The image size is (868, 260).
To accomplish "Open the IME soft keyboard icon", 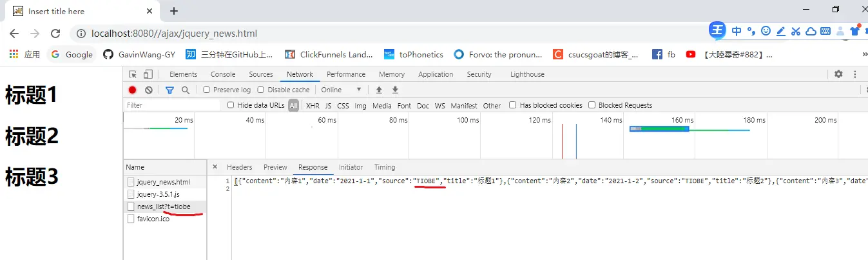I will [x=825, y=30].
